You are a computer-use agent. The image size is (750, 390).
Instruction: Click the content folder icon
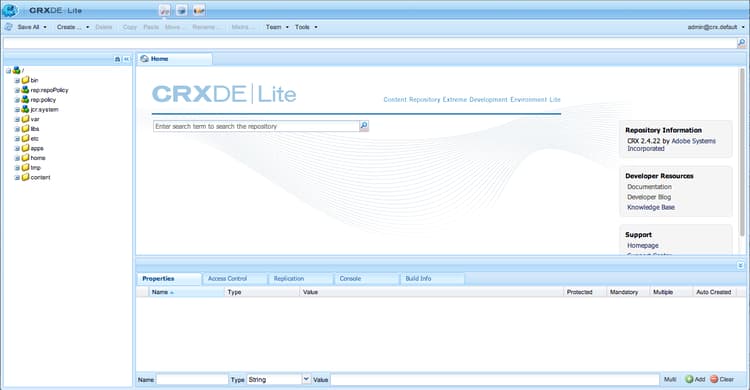(25, 177)
